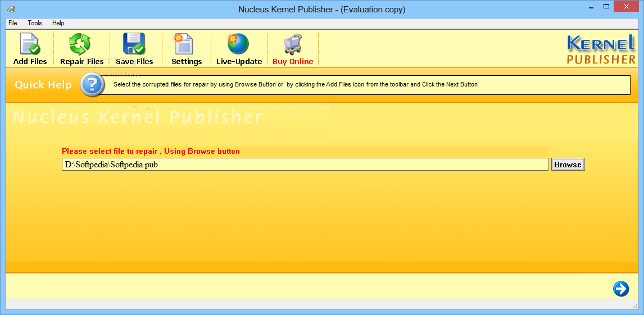
Task: Click the application icon in title bar
Action: click(x=11, y=8)
